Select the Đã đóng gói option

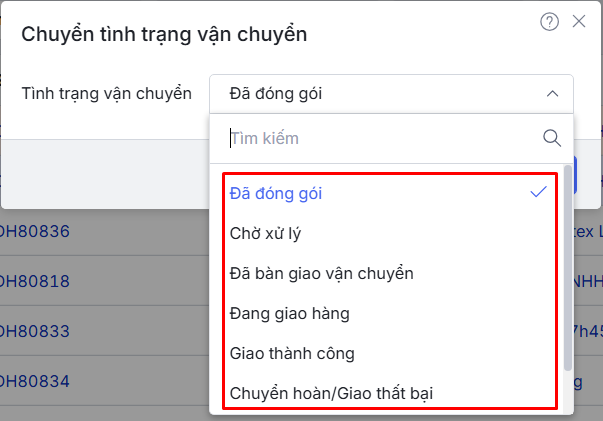[x=276, y=193]
